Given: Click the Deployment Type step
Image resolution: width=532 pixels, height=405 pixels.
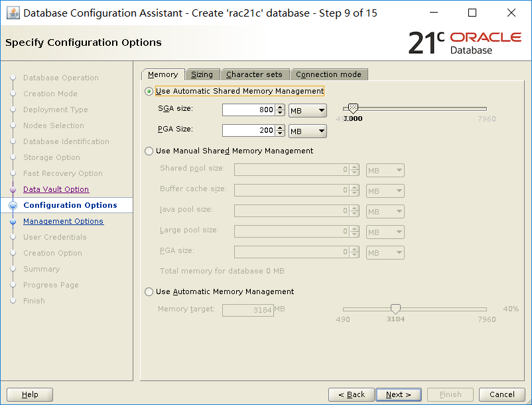Looking at the screenshot, I should click(x=56, y=110).
